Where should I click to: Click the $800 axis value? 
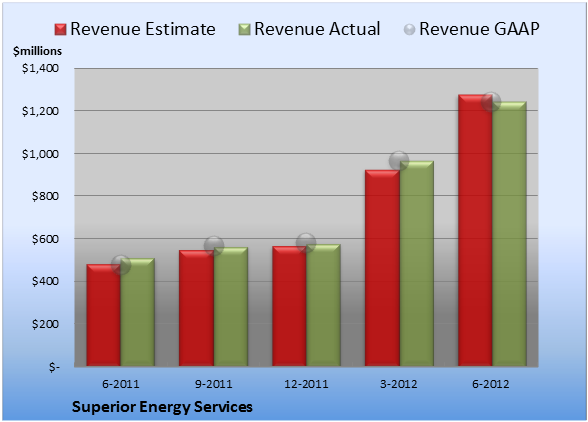[x=45, y=196]
